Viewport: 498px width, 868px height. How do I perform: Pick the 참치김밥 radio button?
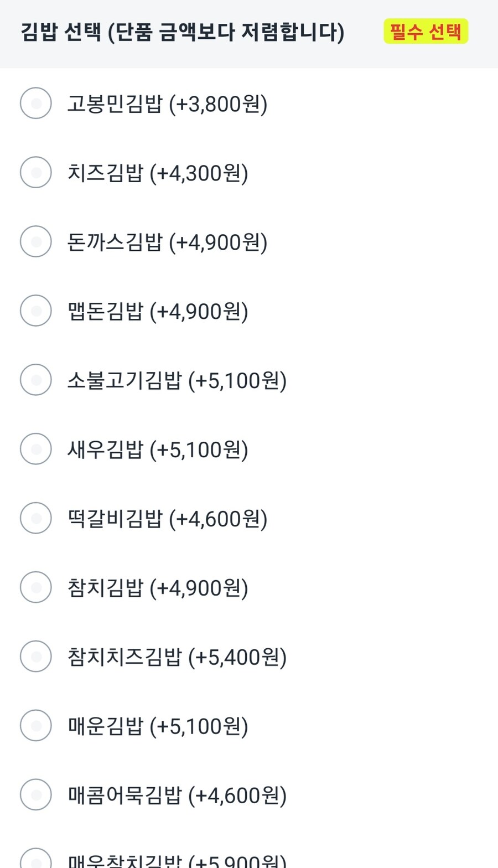coord(36,587)
